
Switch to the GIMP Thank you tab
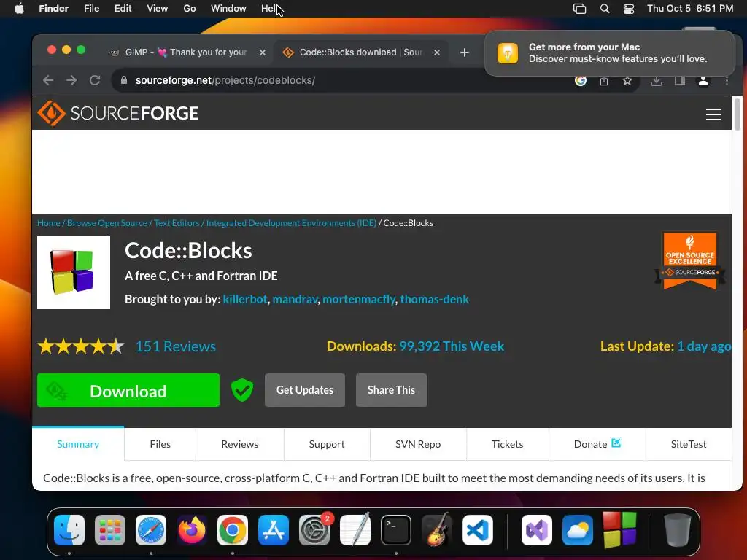click(x=185, y=52)
